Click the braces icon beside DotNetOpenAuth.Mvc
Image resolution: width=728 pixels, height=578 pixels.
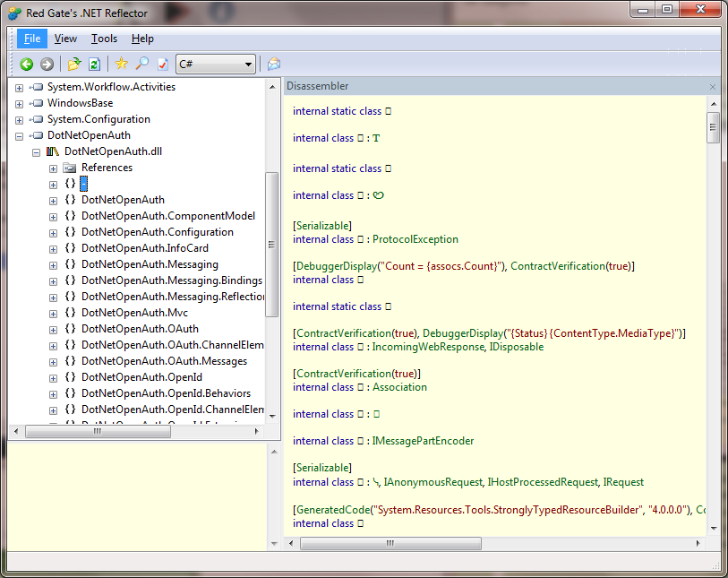pos(70,313)
